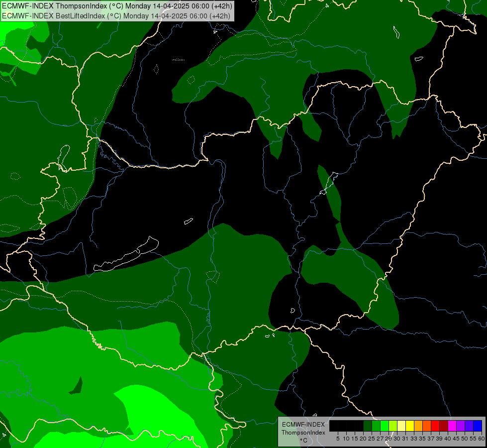Select the purple 45-50 legend swatch

(x=460, y=426)
